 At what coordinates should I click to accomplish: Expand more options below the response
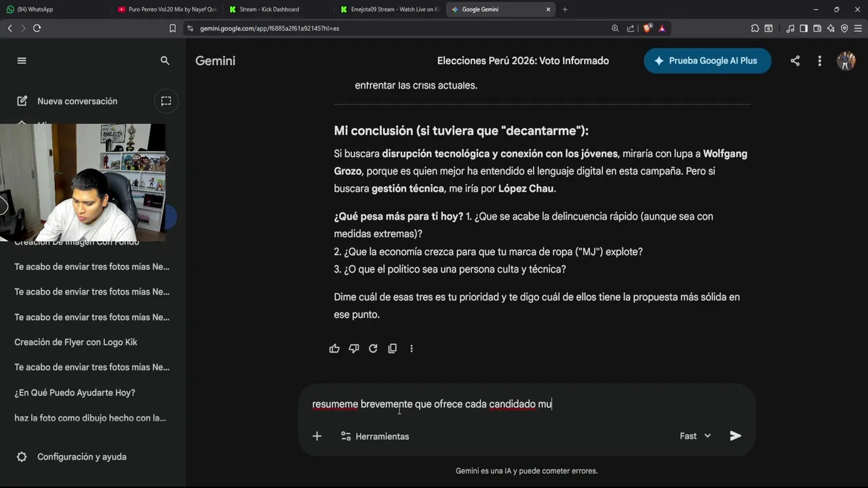coord(411,348)
